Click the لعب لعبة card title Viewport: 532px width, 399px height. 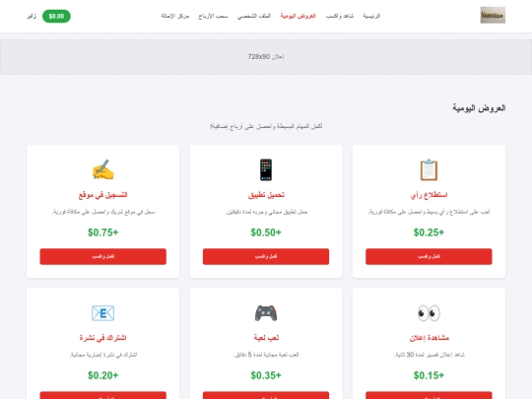click(266, 338)
